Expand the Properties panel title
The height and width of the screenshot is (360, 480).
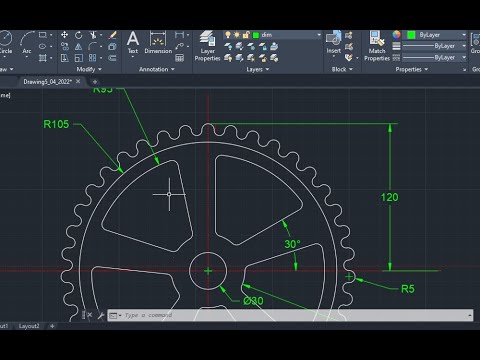(411, 69)
